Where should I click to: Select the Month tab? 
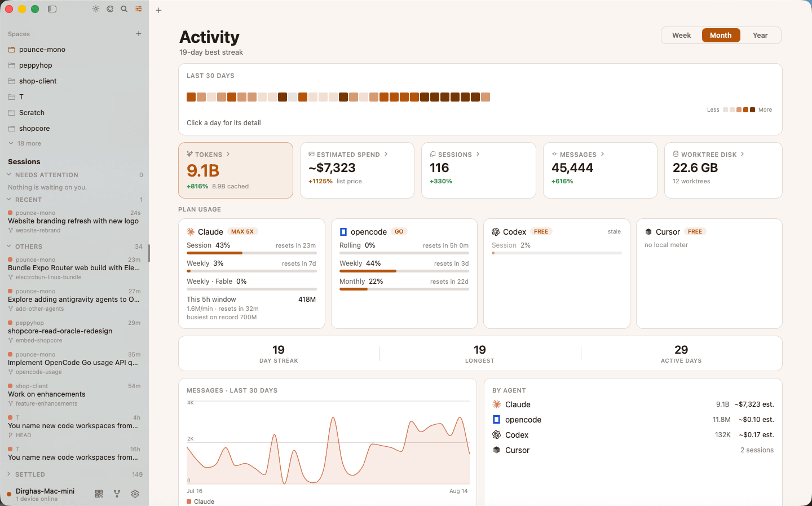tap(721, 35)
